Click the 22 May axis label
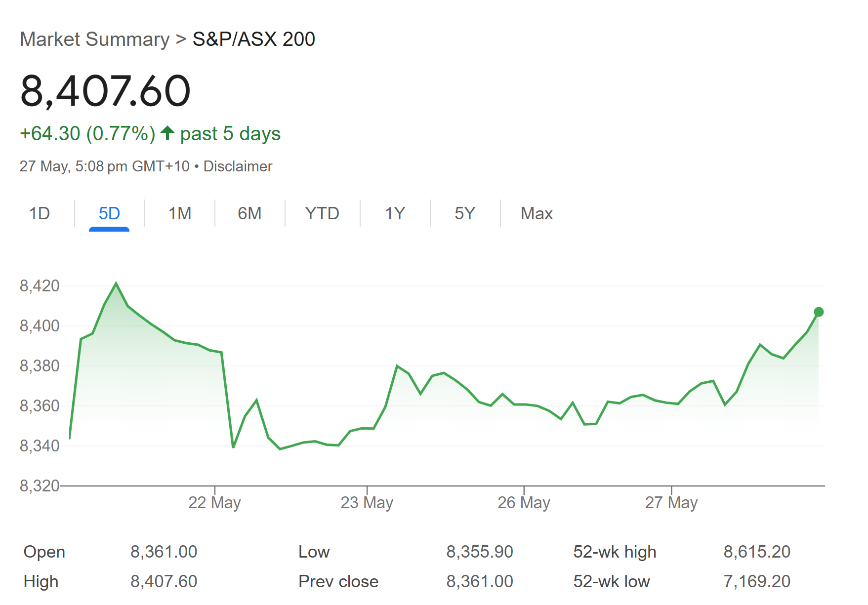Screen dimensions: 868x605 pyautogui.click(x=214, y=502)
